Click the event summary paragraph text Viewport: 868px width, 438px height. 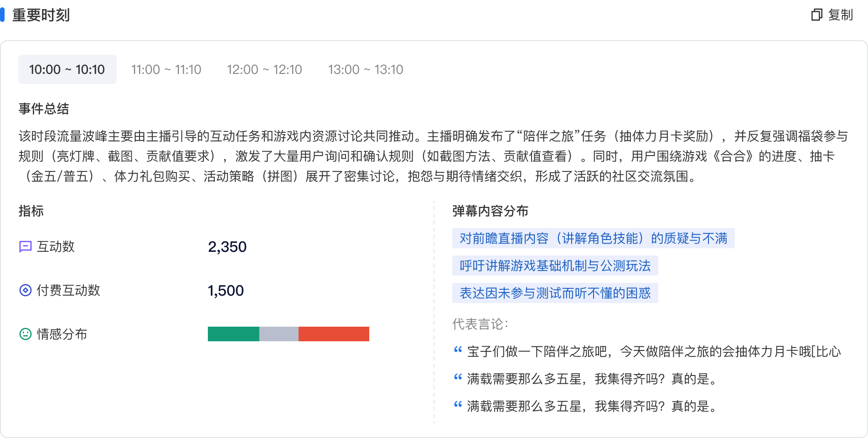tap(433, 156)
